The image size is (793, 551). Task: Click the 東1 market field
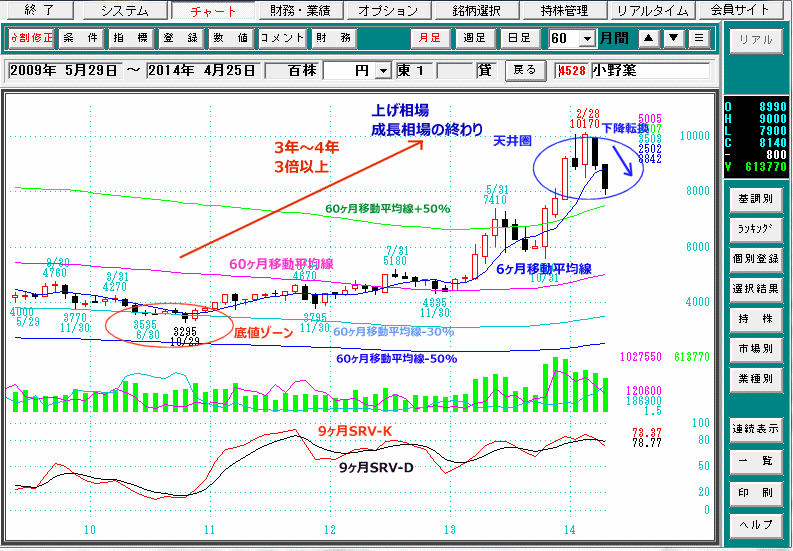pyautogui.click(x=414, y=70)
